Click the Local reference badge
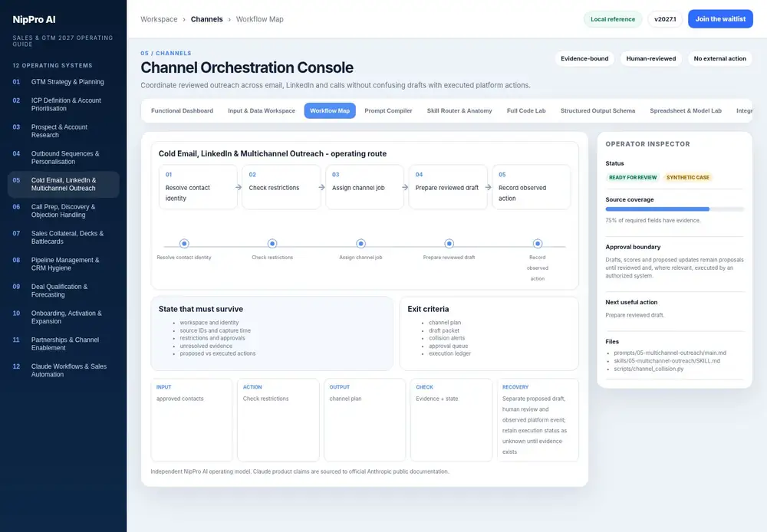767x532 pixels. (x=612, y=19)
